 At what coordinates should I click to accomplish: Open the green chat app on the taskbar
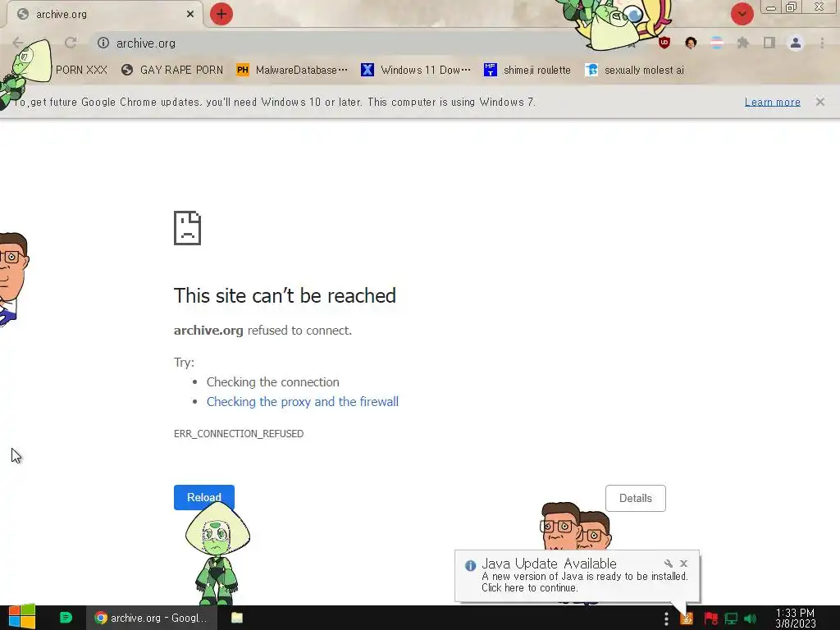tap(66, 618)
